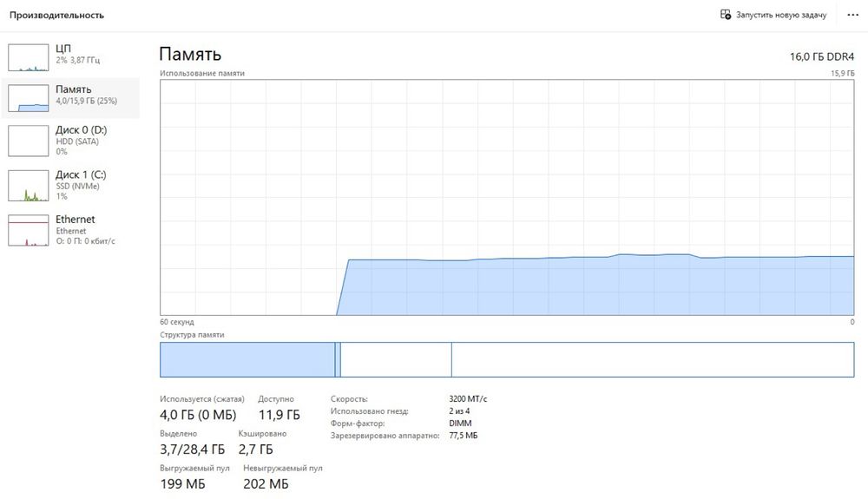868x499 pixels.
Task: Click the 'Использовано гнезд:' label
Action: 369,411
